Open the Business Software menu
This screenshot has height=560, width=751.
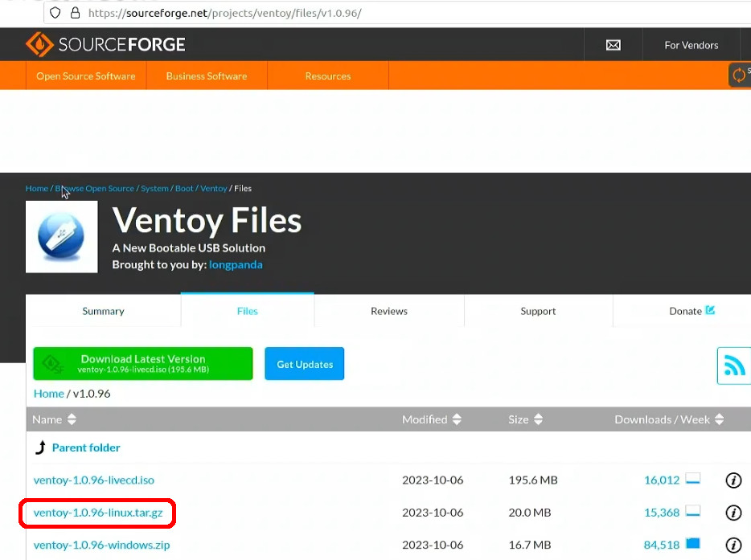(207, 76)
